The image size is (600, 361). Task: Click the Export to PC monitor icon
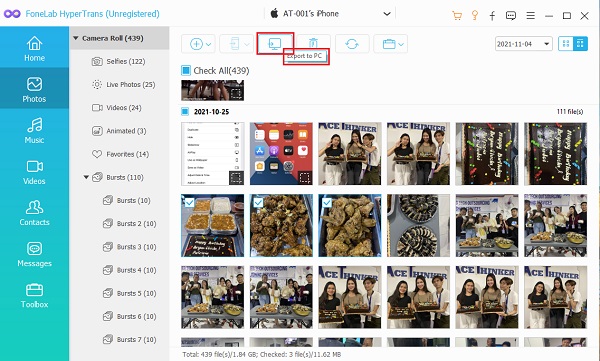click(x=275, y=44)
